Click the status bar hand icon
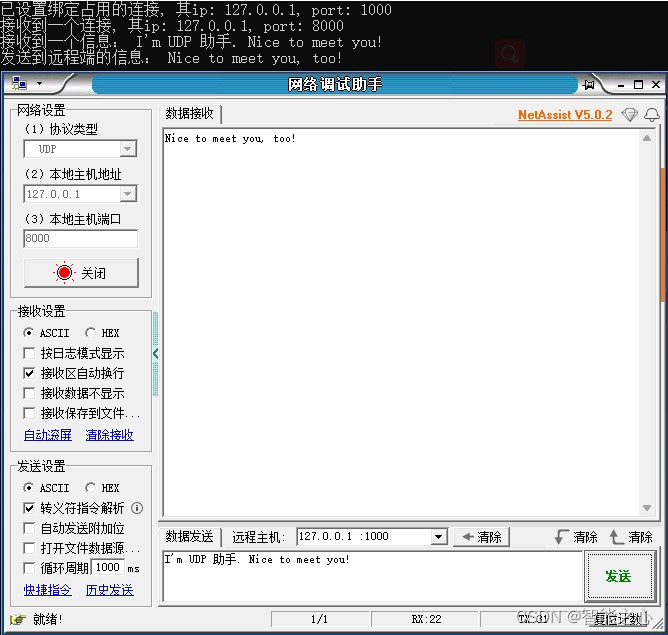This screenshot has width=668, height=635. coord(17,619)
